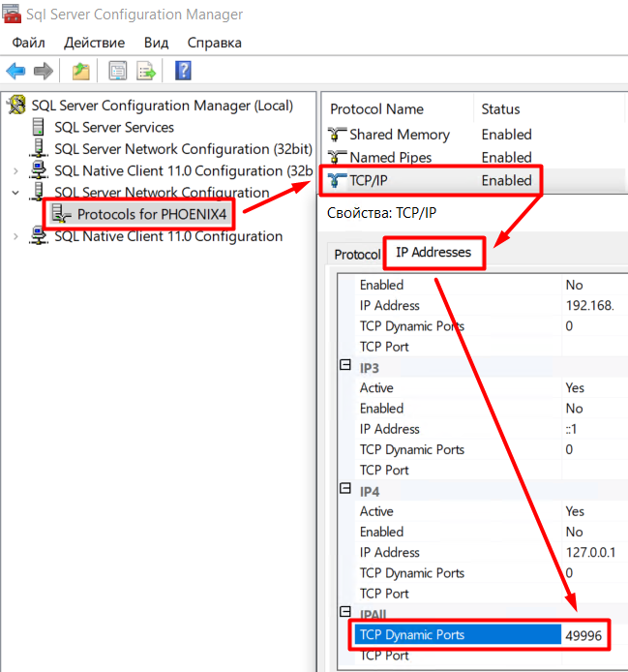
Task: Click the Named Pipes protocol icon
Action: (x=338, y=157)
